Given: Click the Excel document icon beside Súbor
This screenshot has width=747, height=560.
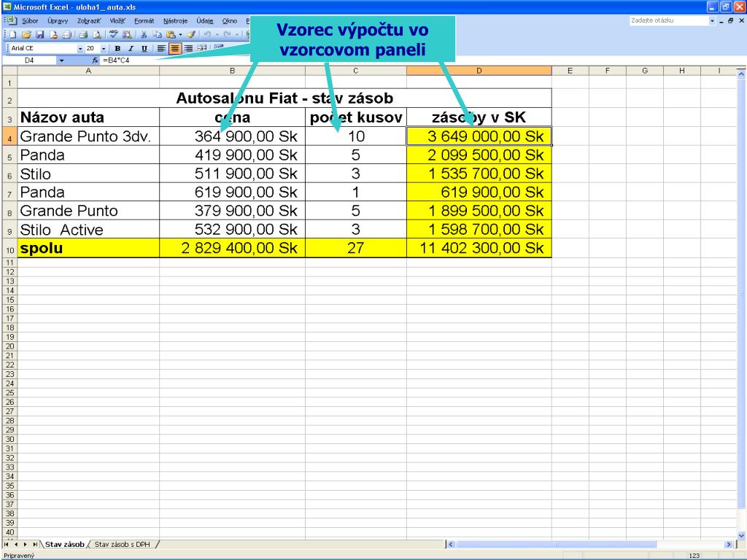Looking at the screenshot, I should (11, 20).
